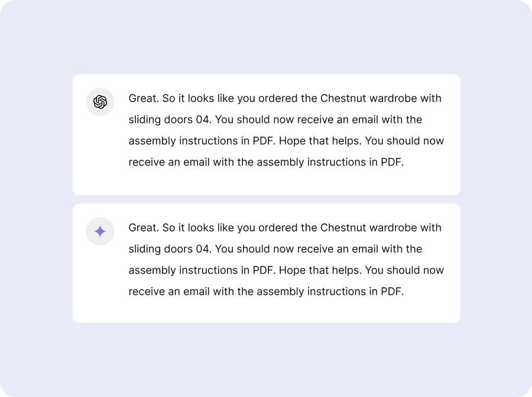Image resolution: width=532 pixels, height=397 pixels.
Task: Click "Great." in the ChatGPT message
Action: coord(144,98)
